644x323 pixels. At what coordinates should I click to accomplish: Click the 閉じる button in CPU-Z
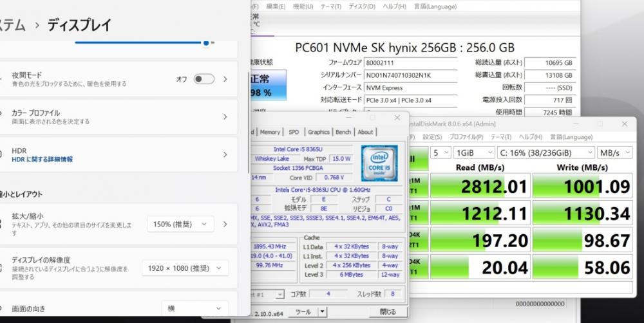388,312
